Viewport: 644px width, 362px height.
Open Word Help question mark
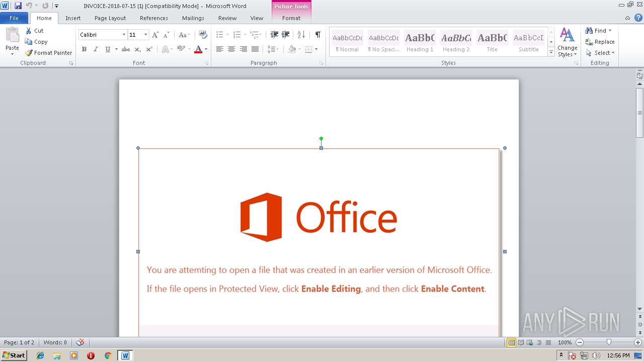[638, 18]
